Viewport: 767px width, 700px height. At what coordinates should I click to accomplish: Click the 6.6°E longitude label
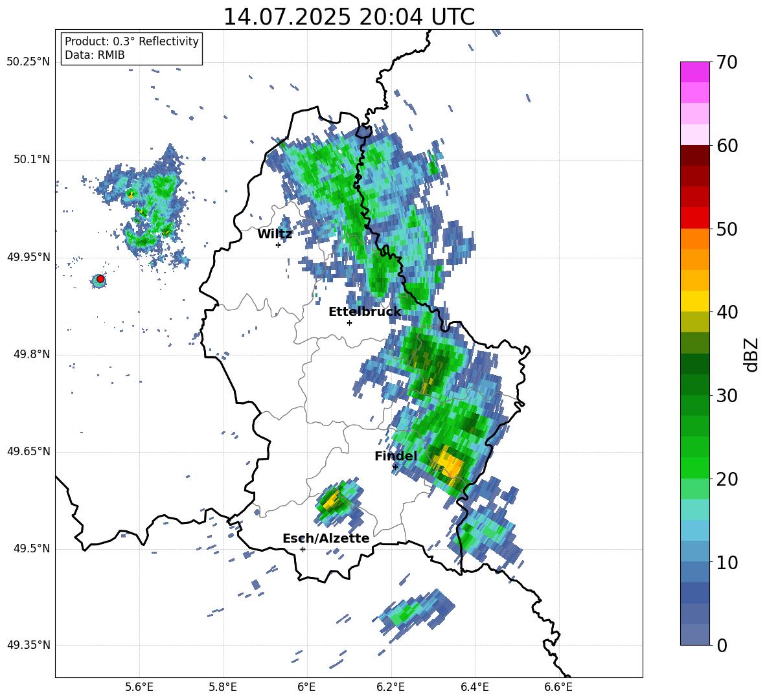point(558,687)
